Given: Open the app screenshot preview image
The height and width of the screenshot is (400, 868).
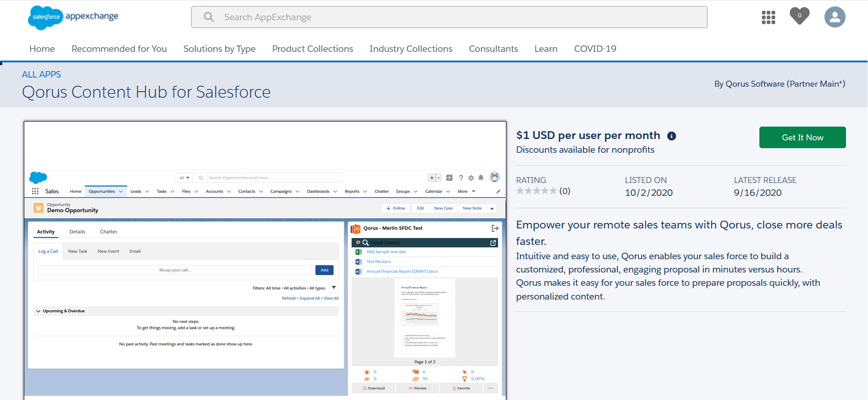Looking at the screenshot, I should click(x=265, y=259).
